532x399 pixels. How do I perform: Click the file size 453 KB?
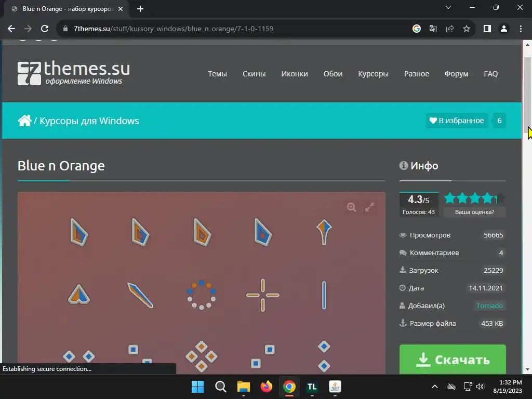(x=492, y=323)
